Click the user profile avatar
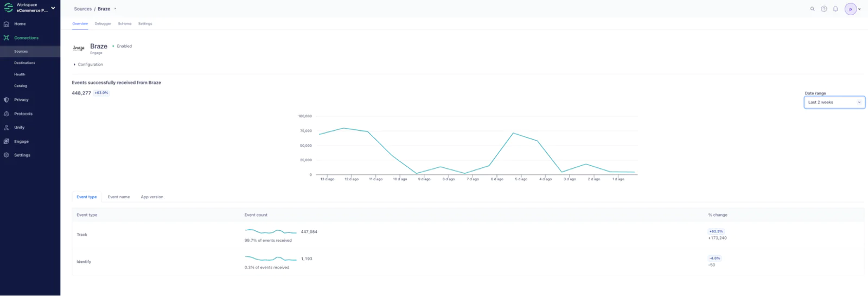The width and height of the screenshot is (868, 296). click(x=851, y=9)
